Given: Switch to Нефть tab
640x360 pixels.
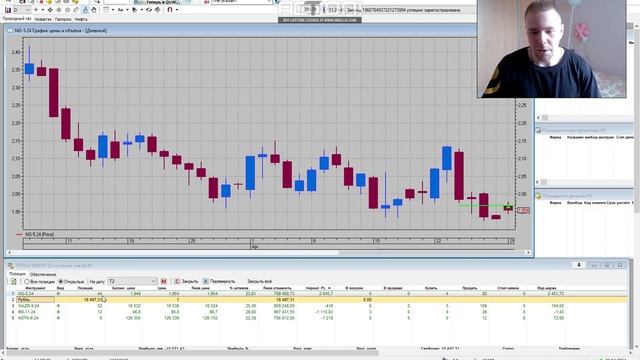Looking at the screenshot, I should [x=81, y=19].
